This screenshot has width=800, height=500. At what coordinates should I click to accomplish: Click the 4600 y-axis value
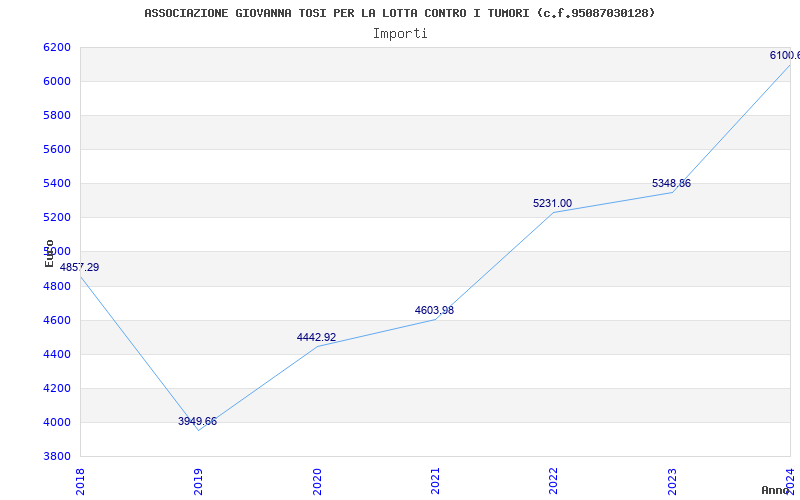click(x=57, y=320)
